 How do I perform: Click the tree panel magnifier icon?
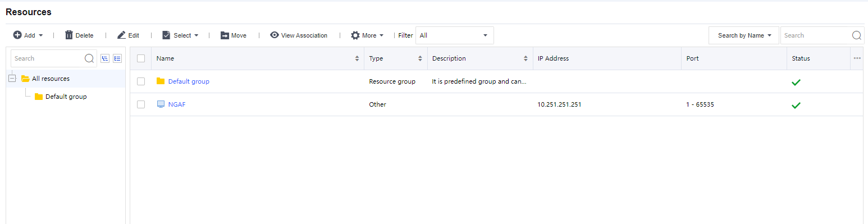(x=89, y=58)
